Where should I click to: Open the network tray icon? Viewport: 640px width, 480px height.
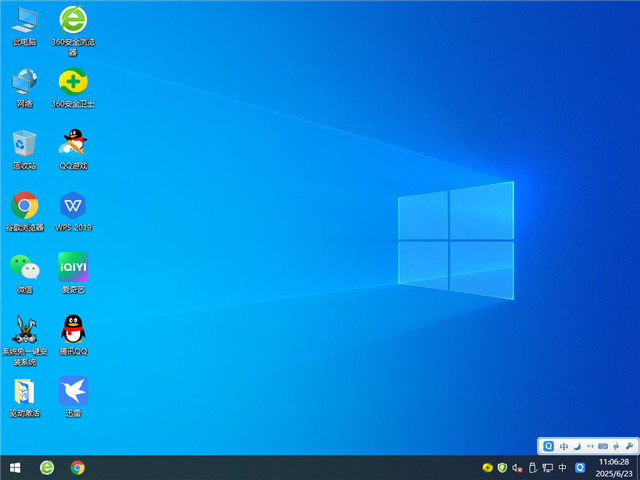pyautogui.click(x=547, y=468)
